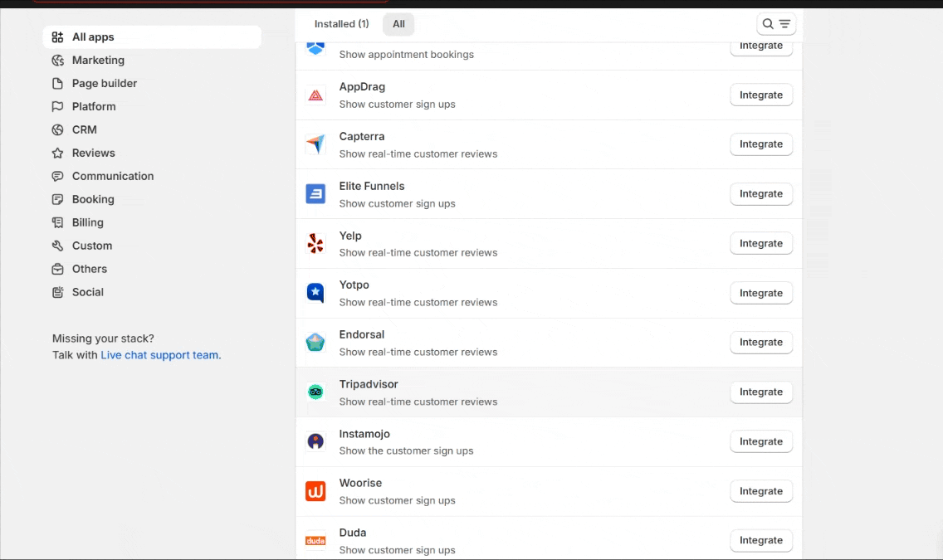This screenshot has height=560, width=943.
Task: Click the Others briefcase icon
Action: (x=58, y=269)
